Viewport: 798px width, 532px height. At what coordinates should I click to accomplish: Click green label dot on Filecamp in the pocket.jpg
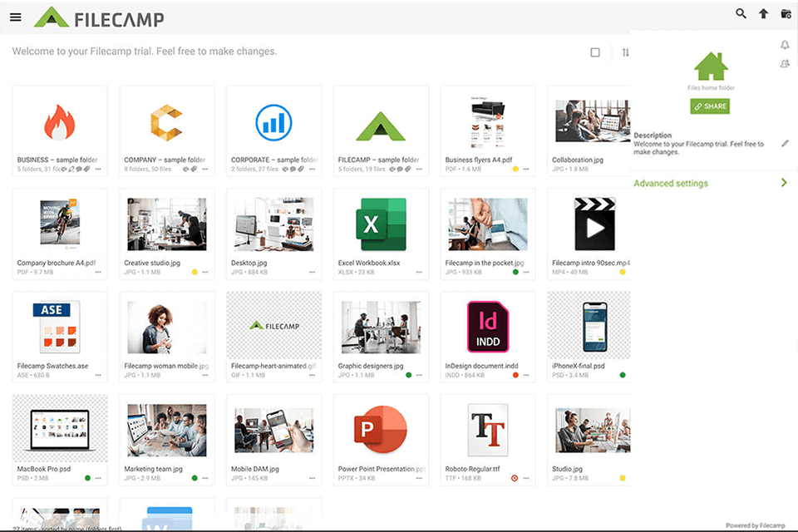tap(515, 273)
